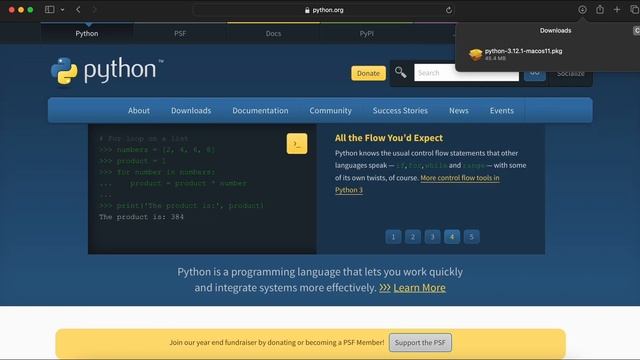This screenshot has width=640, height=360.
Task: Open the About menu
Action: click(139, 111)
